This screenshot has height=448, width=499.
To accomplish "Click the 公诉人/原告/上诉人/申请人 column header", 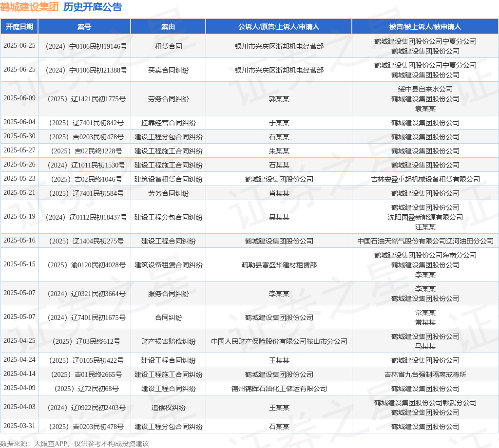I will tap(279, 27).
